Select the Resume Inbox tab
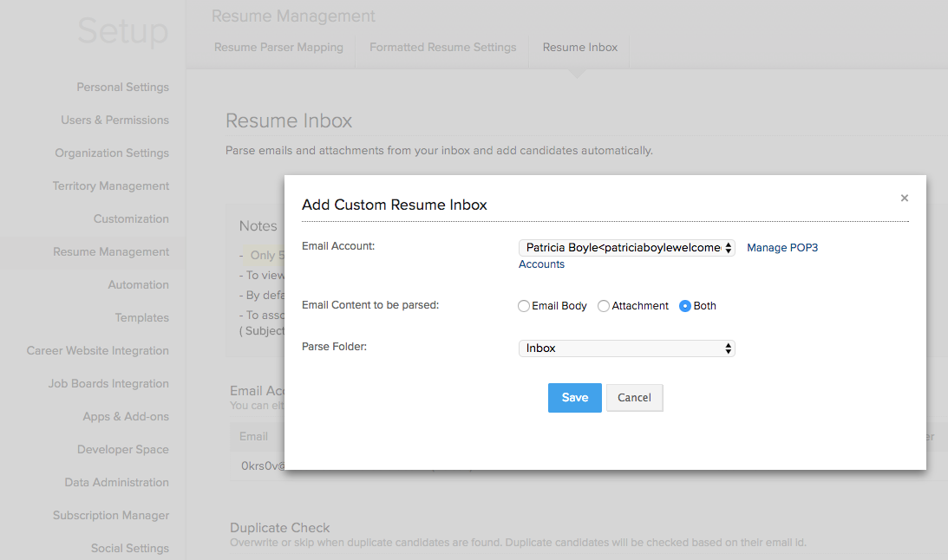 (579, 48)
